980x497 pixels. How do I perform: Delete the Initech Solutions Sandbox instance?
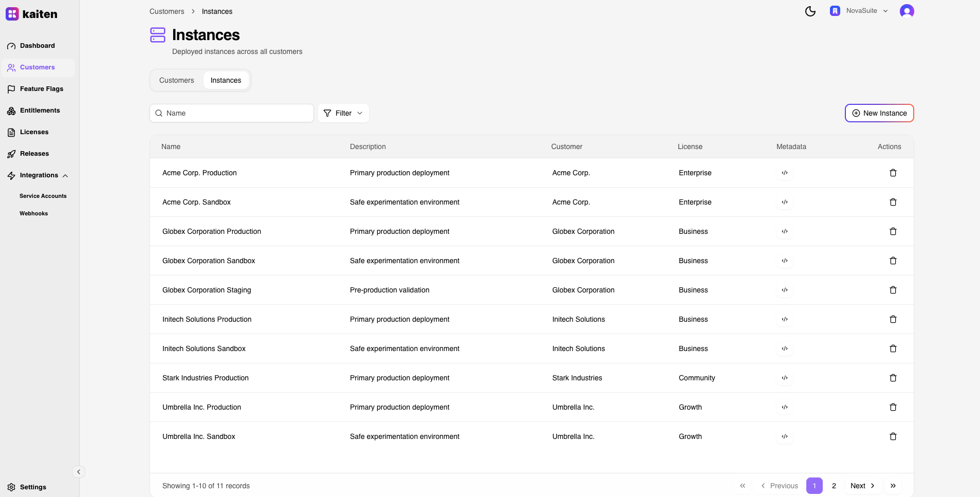point(893,348)
